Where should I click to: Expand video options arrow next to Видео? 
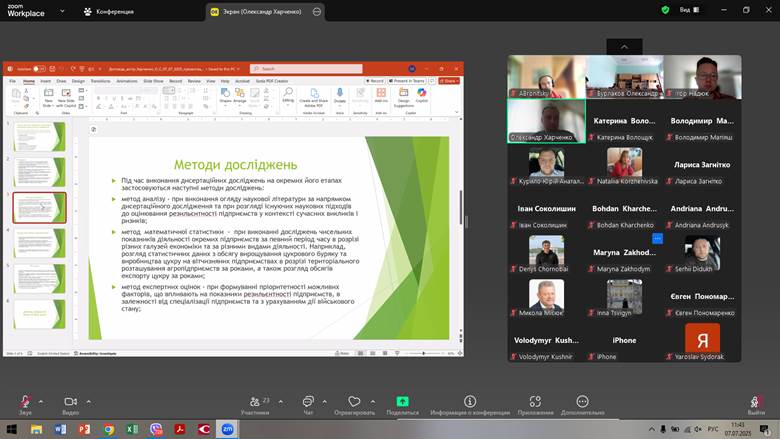(89, 401)
